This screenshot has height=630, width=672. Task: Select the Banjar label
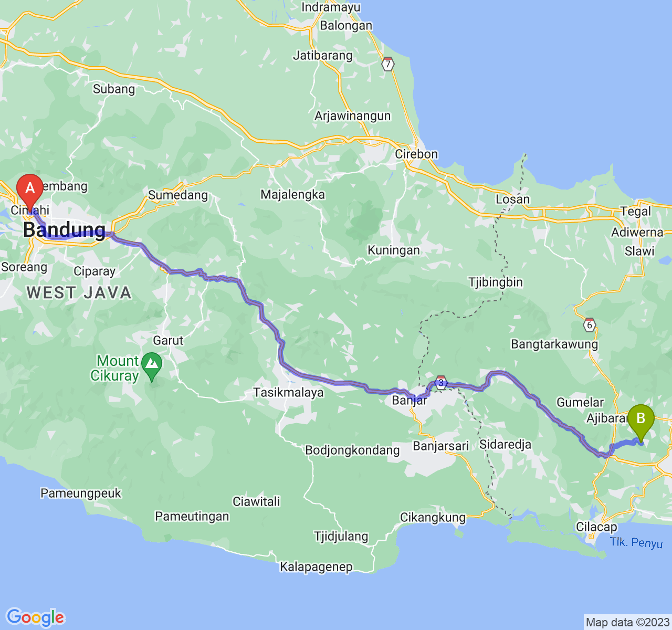coord(410,401)
